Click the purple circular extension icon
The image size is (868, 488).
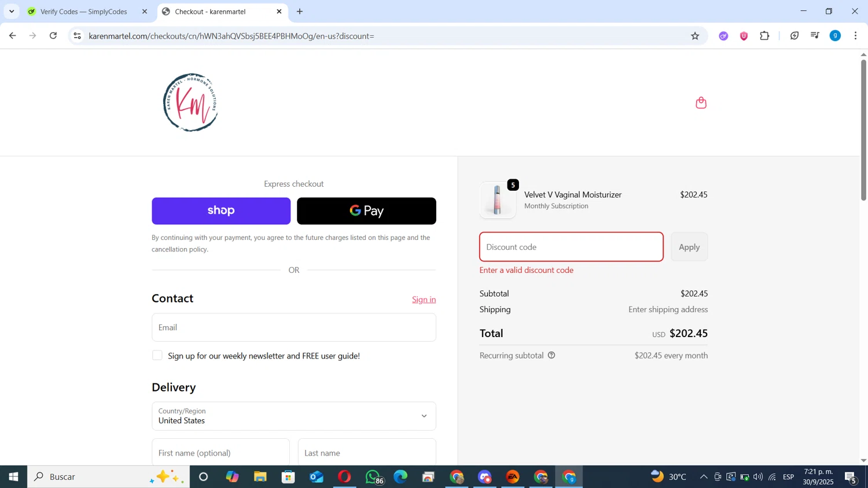click(723, 36)
